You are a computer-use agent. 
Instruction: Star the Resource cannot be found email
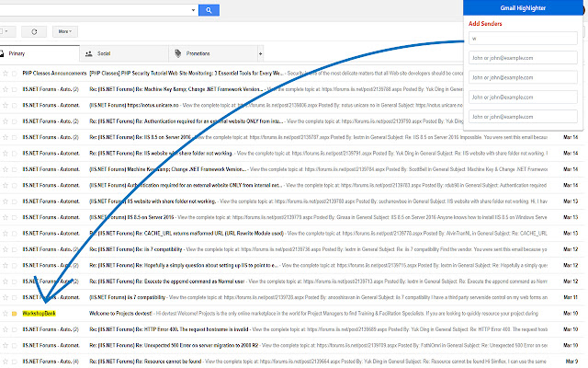pos(6,362)
